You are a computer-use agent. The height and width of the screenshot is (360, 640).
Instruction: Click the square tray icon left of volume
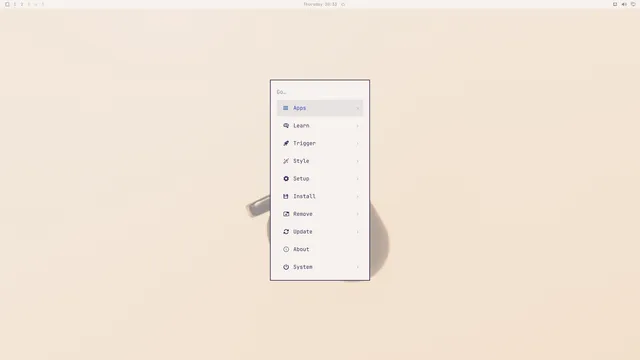point(615,4)
